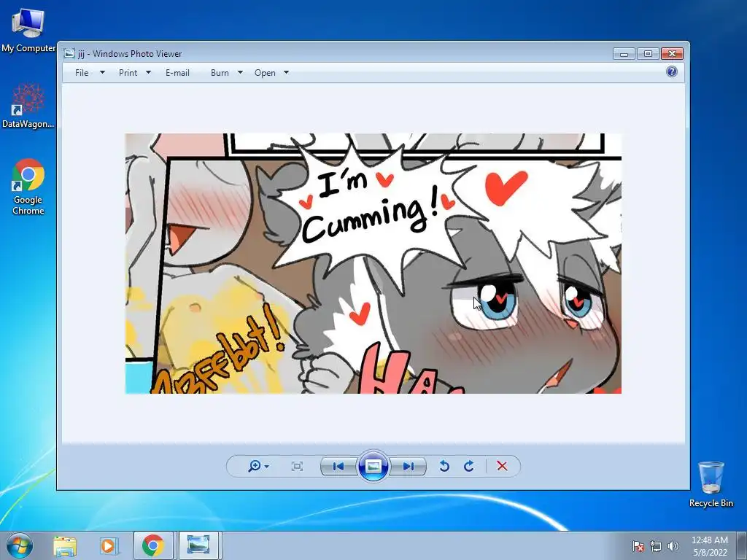This screenshot has width=747, height=560.
Task: Expand the Print dropdown arrow
Action: point(148,72)
